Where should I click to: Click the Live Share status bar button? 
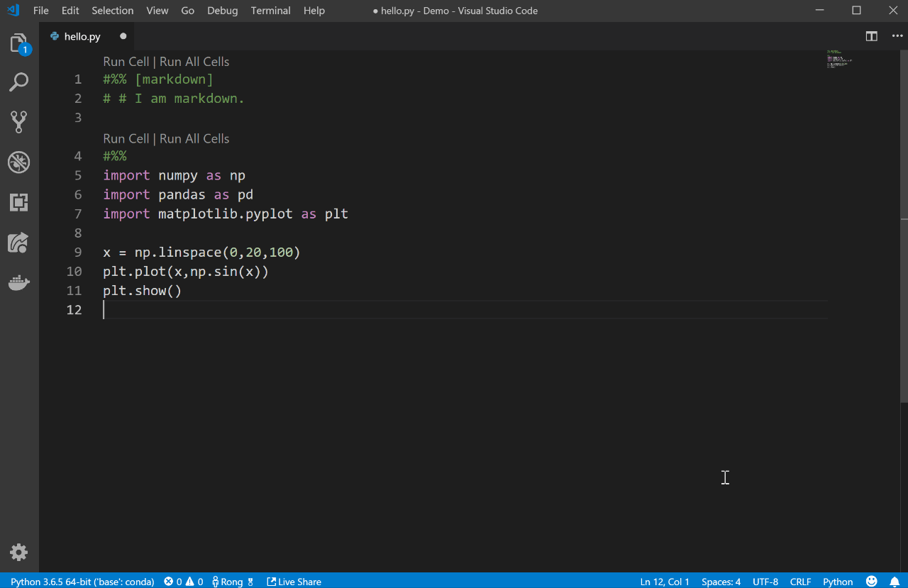[294, 582]
